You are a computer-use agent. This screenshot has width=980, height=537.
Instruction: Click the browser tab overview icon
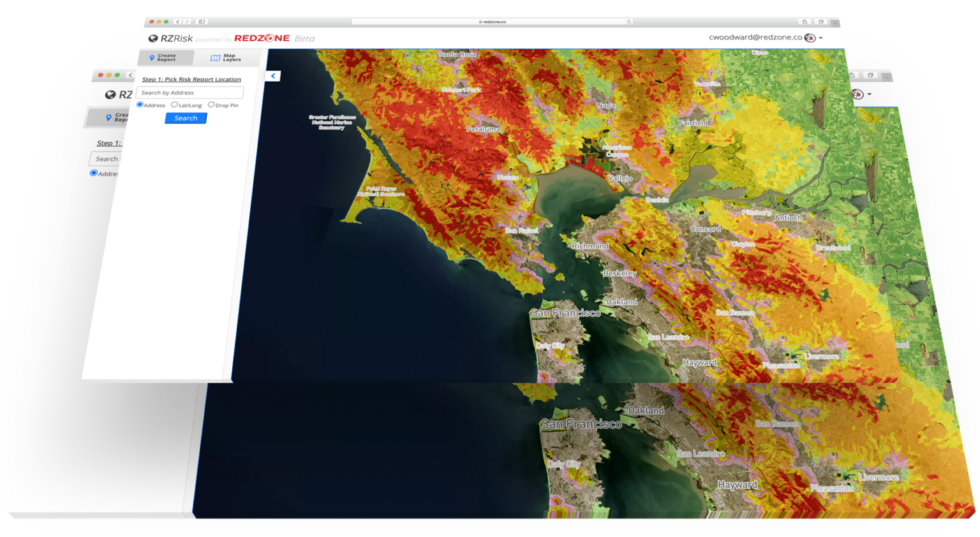click(821, 22)
